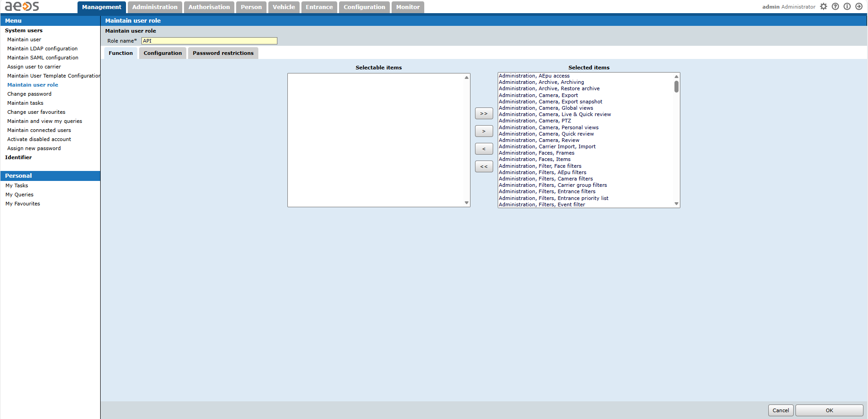
Task: Open the top Configuration tab
Action: pos(364,7)
